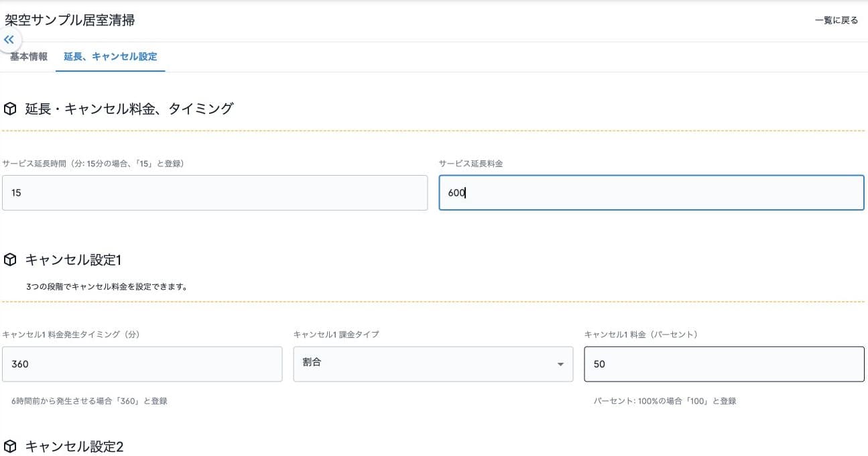Viewport: 868px width, 456px height.
Task: Edit キャンセル1 料金発生タイミング field
Action: (x=142, y=364)
